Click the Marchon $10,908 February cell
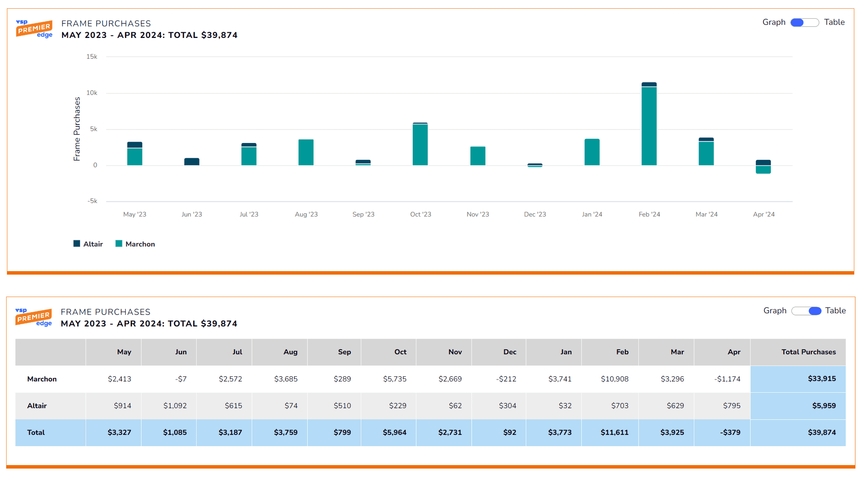This screenshot has height=490, width=868. click(614, 379)
